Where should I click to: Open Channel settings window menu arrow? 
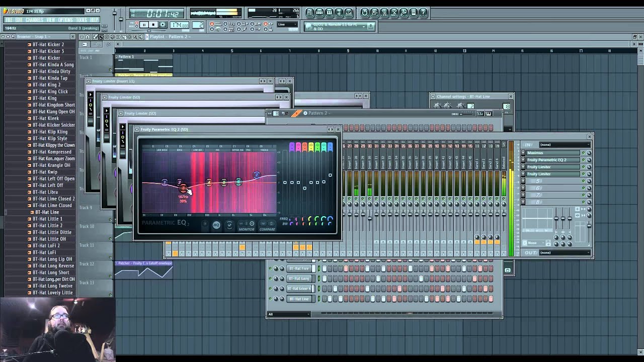tap(434, 97)
